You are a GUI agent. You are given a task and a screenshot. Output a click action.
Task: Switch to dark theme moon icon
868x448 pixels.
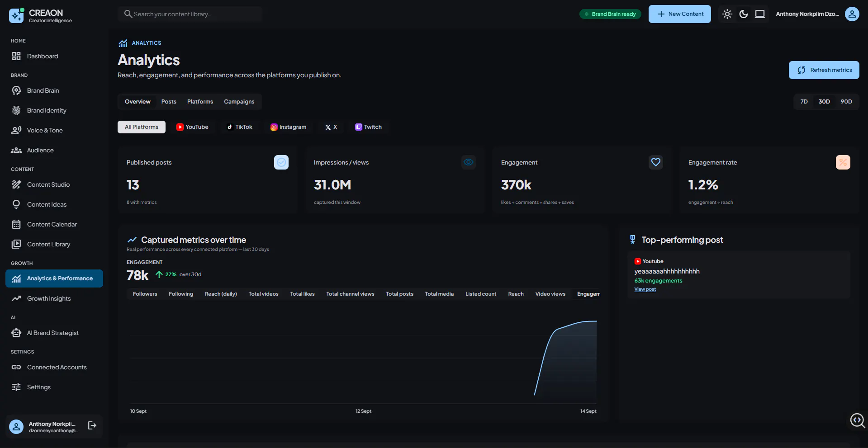[x=744, y=14]
